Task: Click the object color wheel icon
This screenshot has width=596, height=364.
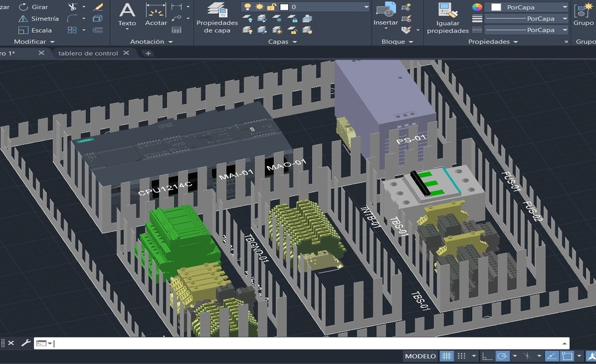Action: pyautogui.click(x=477, y=7)
